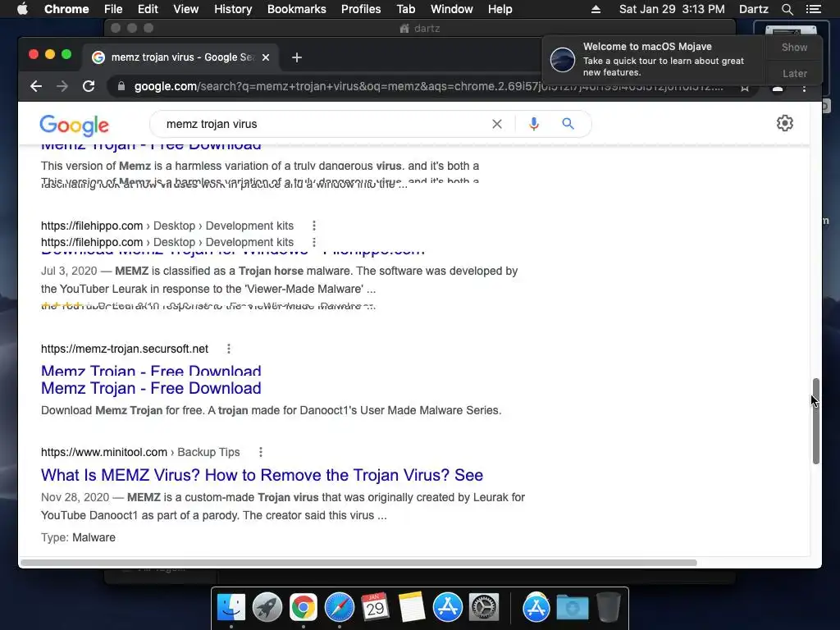Close the memz trojan virus tab

coord(266,57)
